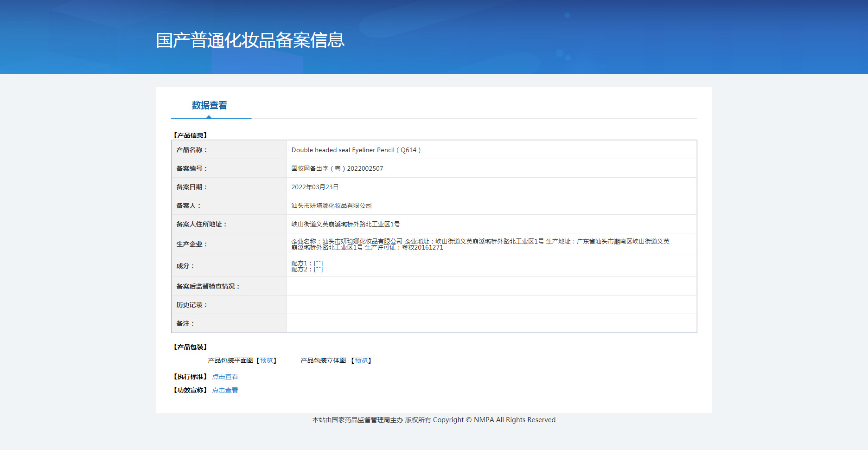
Task: Click the 【产品包装】 section heading
Action: pyautogui.click(x=190, y=347)
